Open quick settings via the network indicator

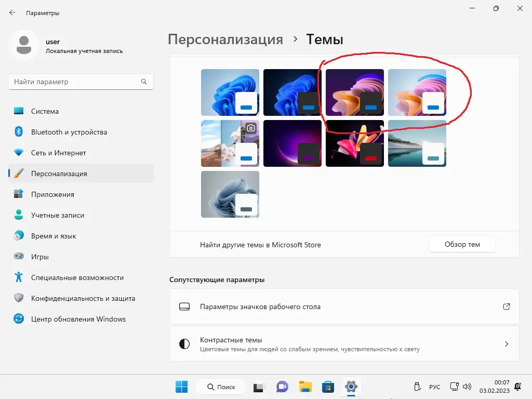tap(455, 387)
